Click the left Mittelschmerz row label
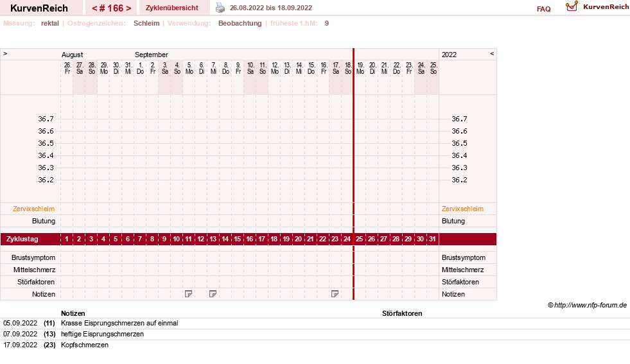This screenshot has height=364, width=630. pos(35,270)
